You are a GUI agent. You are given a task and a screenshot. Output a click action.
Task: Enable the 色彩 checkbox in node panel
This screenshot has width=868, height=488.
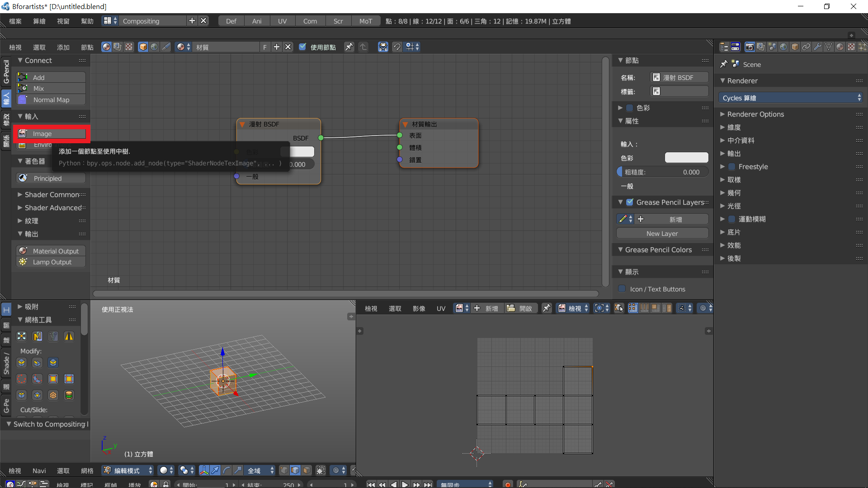click(630, 108)
